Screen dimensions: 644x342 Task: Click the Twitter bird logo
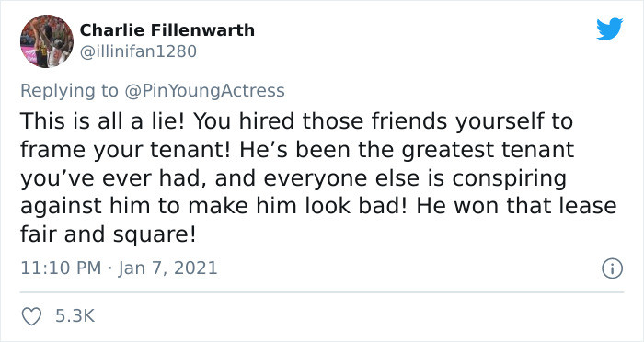(609, 29)
